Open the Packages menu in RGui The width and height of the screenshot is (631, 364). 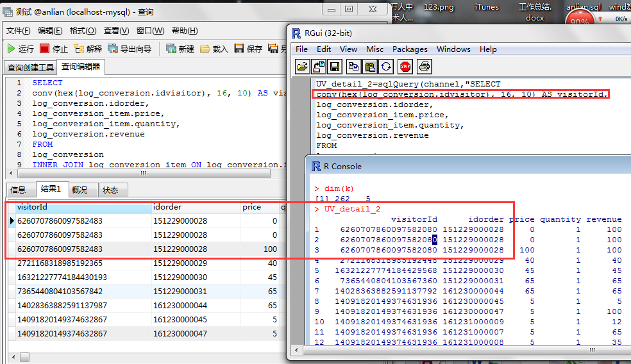tap(410, 49)
